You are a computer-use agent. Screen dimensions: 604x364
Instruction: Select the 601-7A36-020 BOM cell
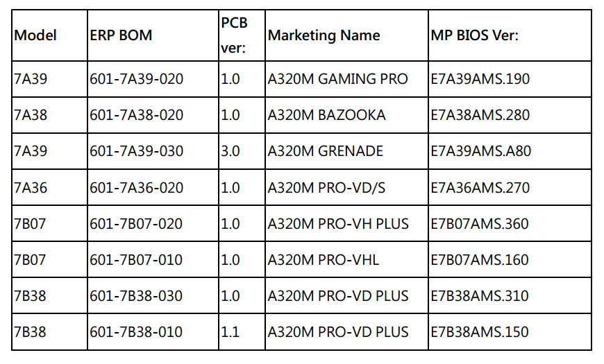[x=136, y=188]
